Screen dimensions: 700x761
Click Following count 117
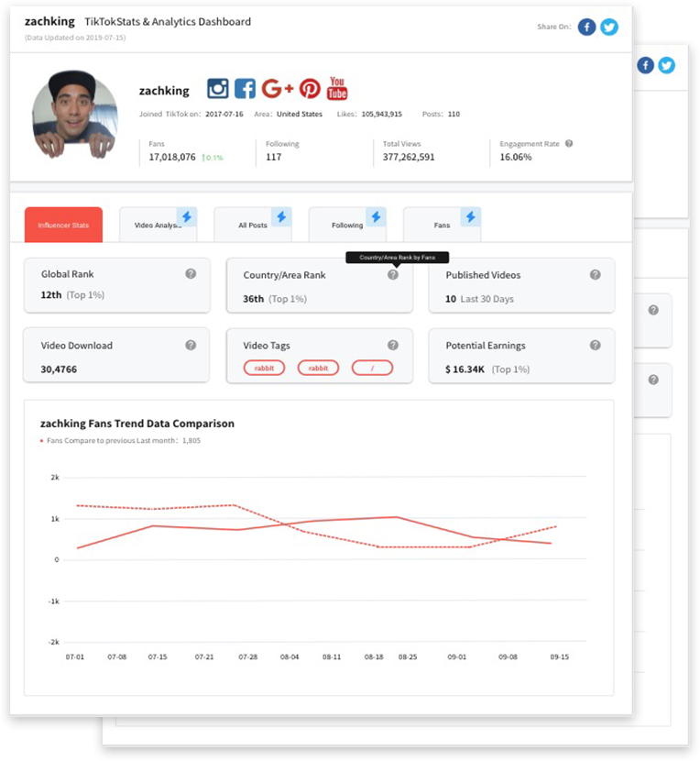274,157
